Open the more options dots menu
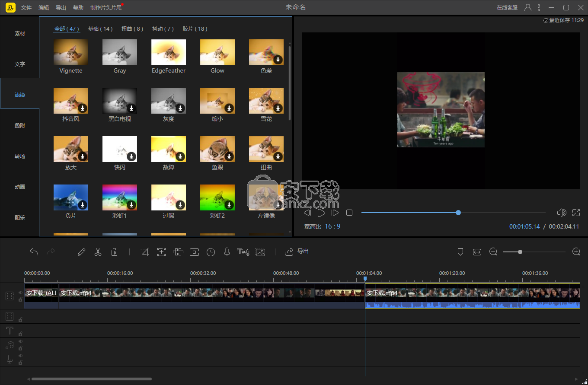 [539, 7]
